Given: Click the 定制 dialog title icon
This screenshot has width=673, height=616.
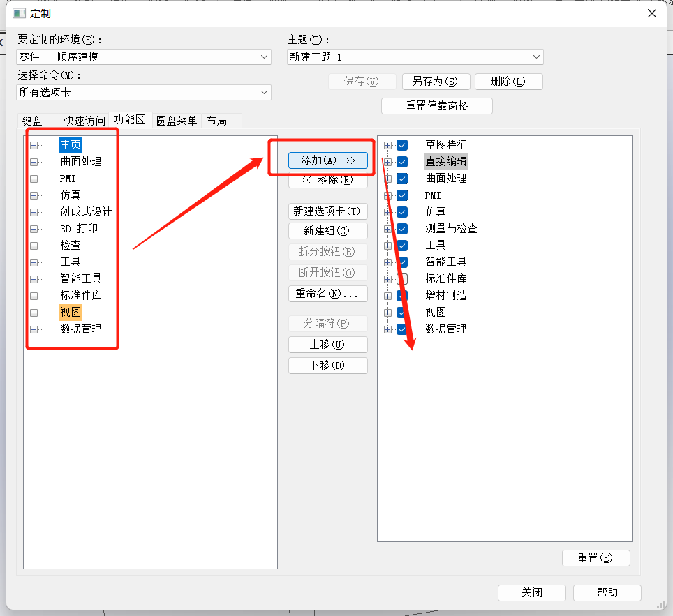Looking at the screenshot, I should 20,14.
